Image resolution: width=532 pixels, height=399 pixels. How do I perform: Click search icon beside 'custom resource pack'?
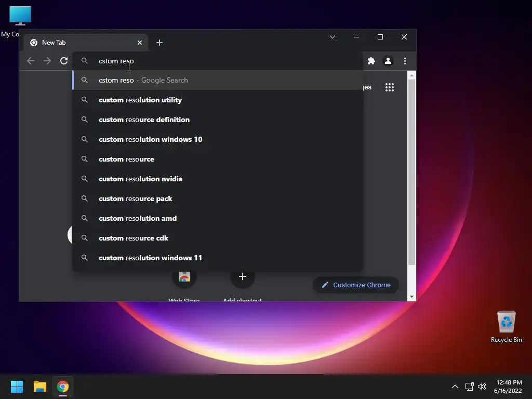click(x=85, y=198)
